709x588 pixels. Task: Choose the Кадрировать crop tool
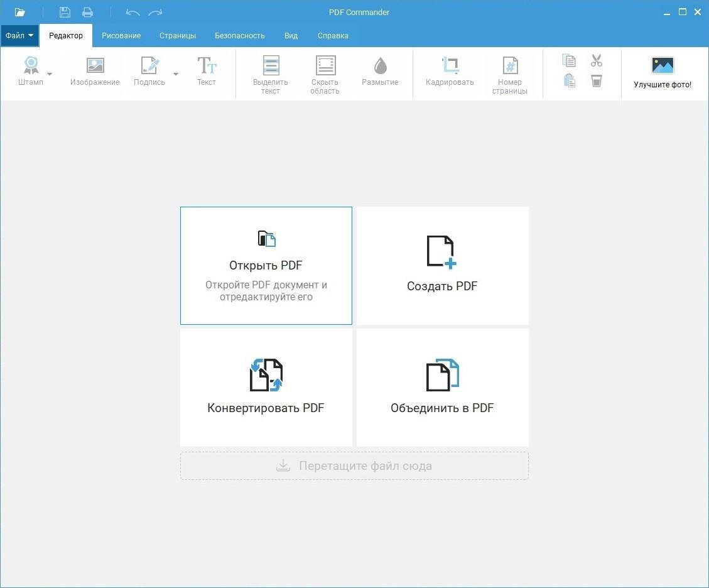(450, 71)
